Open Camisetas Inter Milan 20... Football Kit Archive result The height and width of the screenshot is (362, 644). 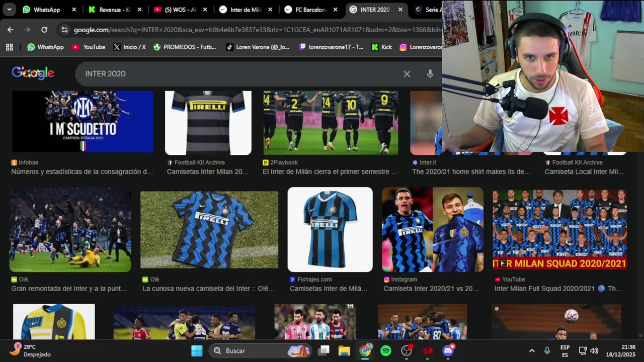[208, 171]
